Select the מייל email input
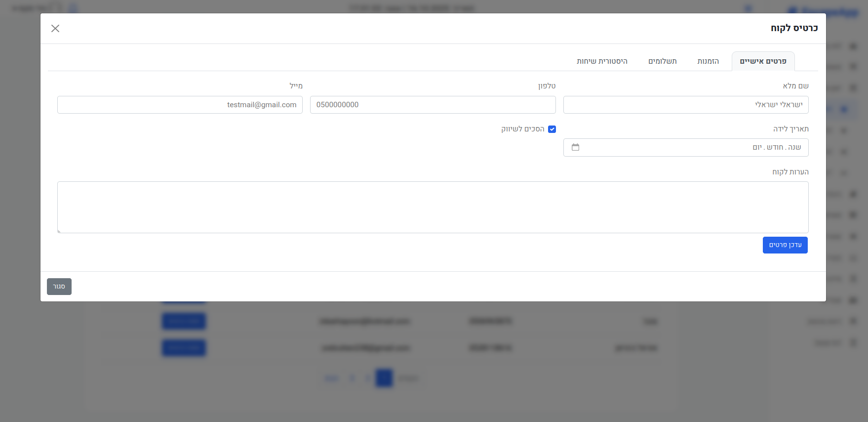The image size is (868, 422). pyautogui.click(x=180, y=105)
